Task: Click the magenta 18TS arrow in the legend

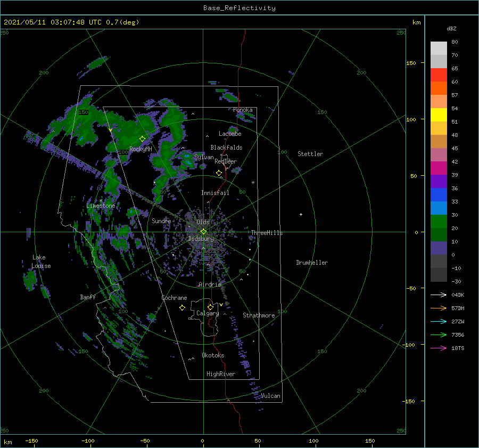Action: [439, 348]
